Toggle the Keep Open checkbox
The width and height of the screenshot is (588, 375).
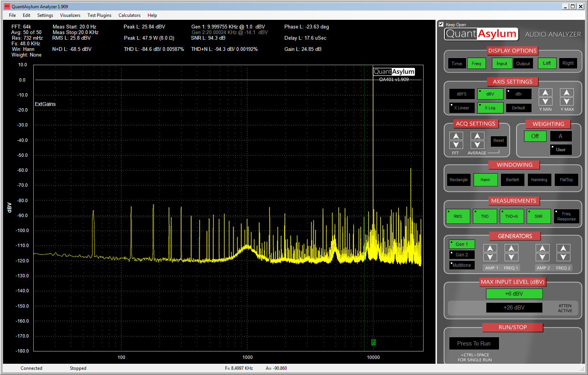(x=441, y=24)
